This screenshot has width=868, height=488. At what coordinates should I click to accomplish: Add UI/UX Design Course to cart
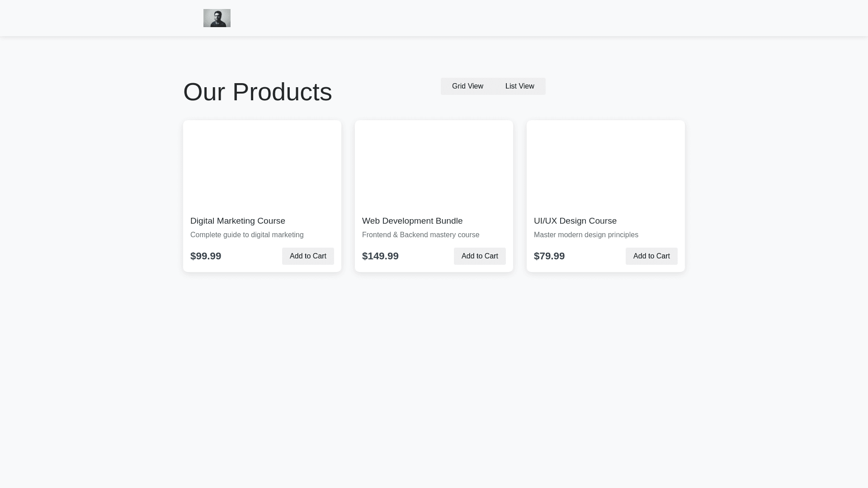click(x=651, y=256)
